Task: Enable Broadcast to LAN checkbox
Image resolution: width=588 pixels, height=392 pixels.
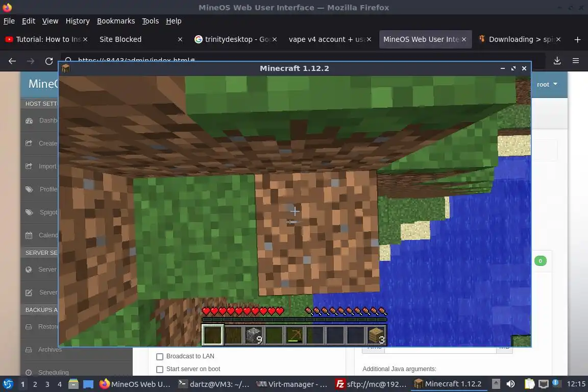Action: [x=160, y=357]
